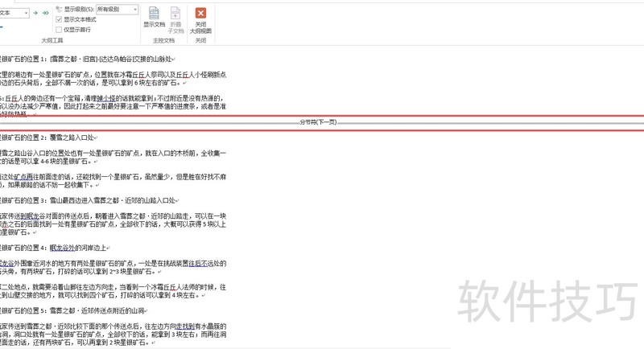This screenshot has height=349, width=644.
Task: Click the paragraph mentioning 但是胜在好找不麻
Action: 113,181
